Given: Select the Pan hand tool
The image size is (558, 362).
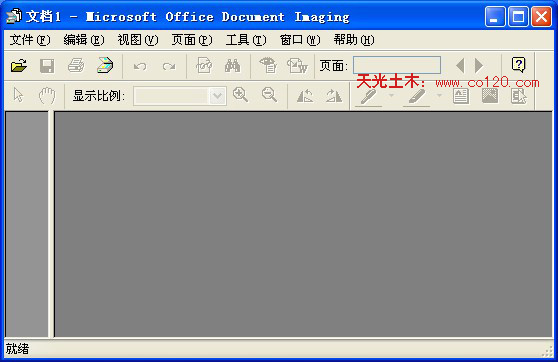Looking at the screenshot, I should click(x=47, y=96).
